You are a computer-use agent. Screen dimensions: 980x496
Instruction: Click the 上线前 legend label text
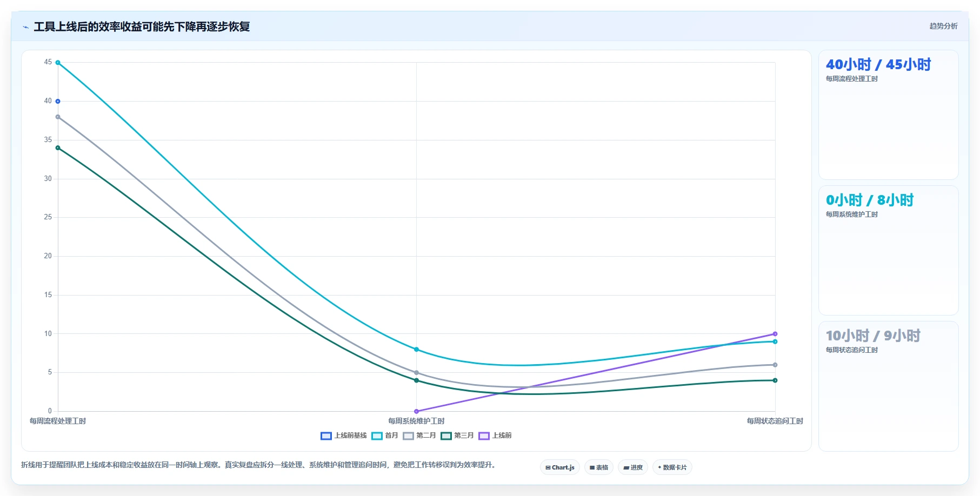point(502,435)
